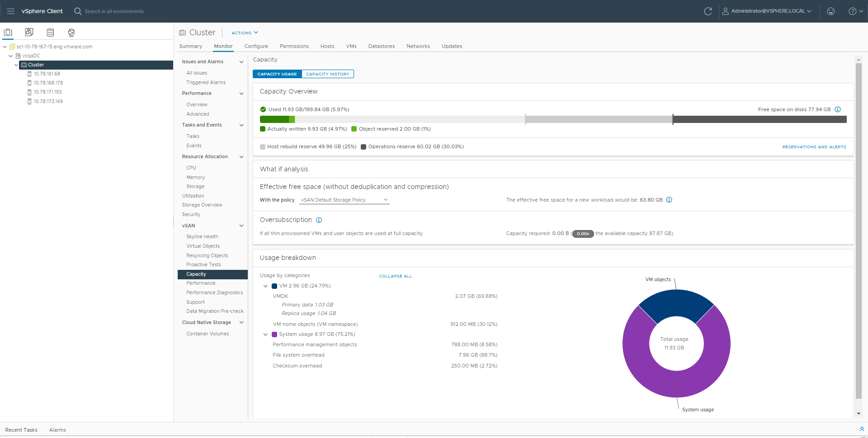Click the vertical scrollbar of the capacity panel
The image size is (868, 438).
(859, 231)
